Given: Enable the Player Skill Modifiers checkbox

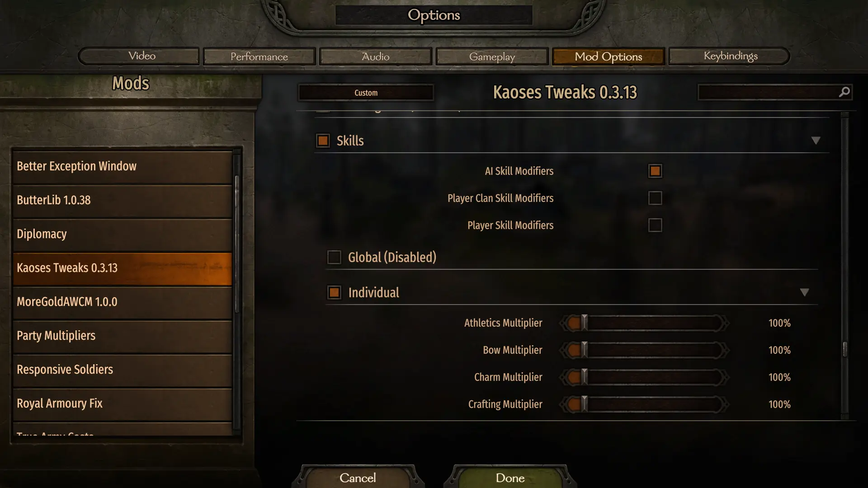Looking at the screenshot, I should coord(655,225).
